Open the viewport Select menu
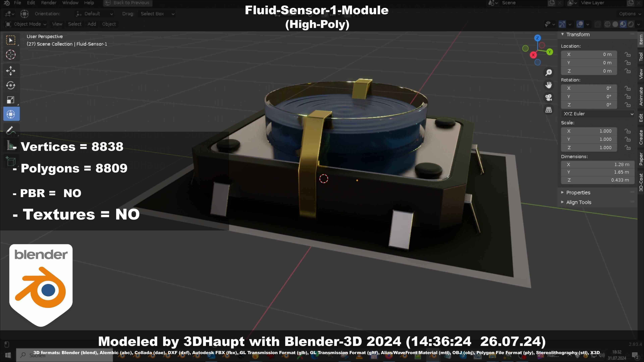The height and width of the screenshot is (362, 644). (75, 24)
